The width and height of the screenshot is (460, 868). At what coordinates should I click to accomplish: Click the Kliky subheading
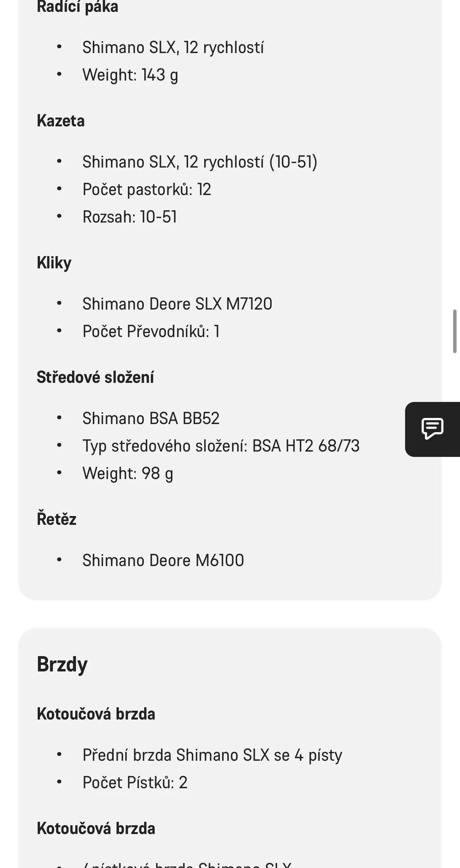pyautogui.click(x=54, y=263)
